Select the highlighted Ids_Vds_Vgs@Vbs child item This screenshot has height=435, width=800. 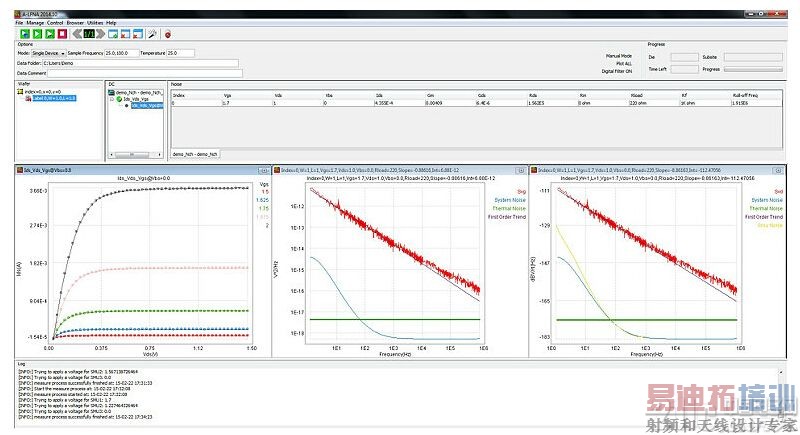point(147,106)
